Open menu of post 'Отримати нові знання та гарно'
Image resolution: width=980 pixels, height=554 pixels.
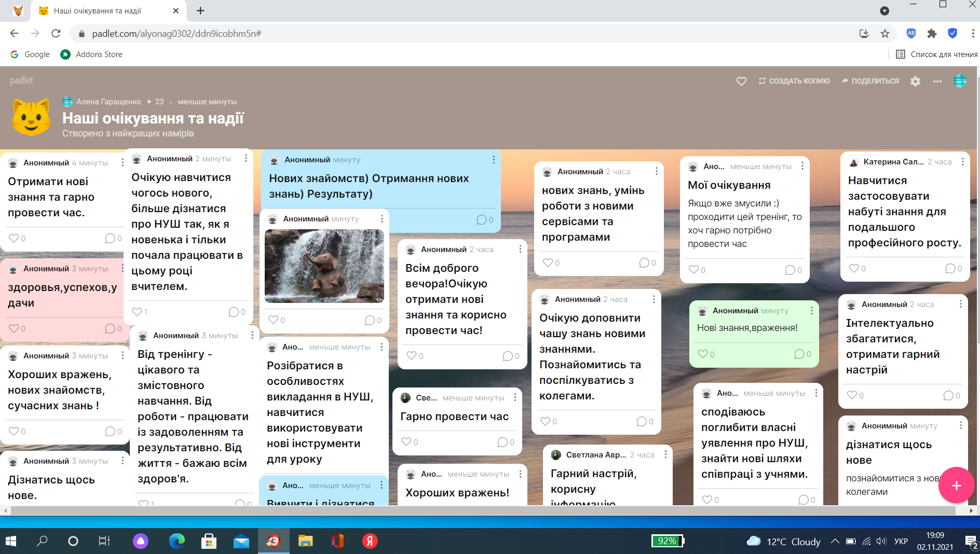click(122, 162)
